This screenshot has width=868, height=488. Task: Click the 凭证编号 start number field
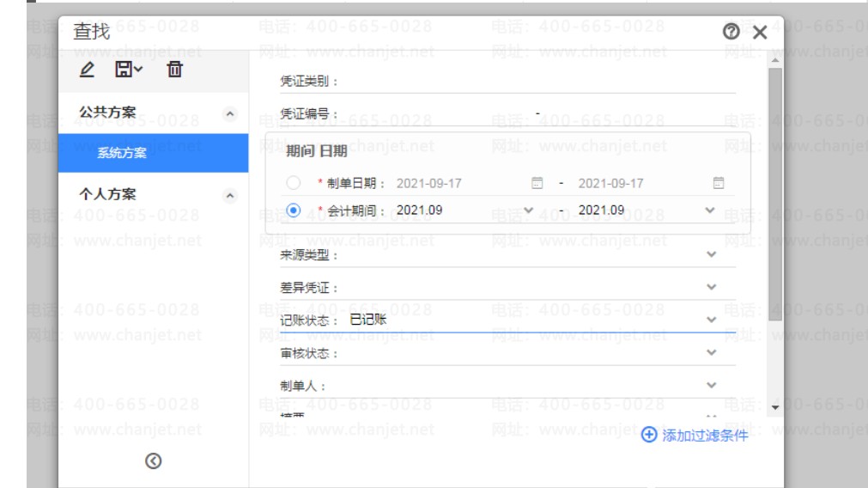437,114
